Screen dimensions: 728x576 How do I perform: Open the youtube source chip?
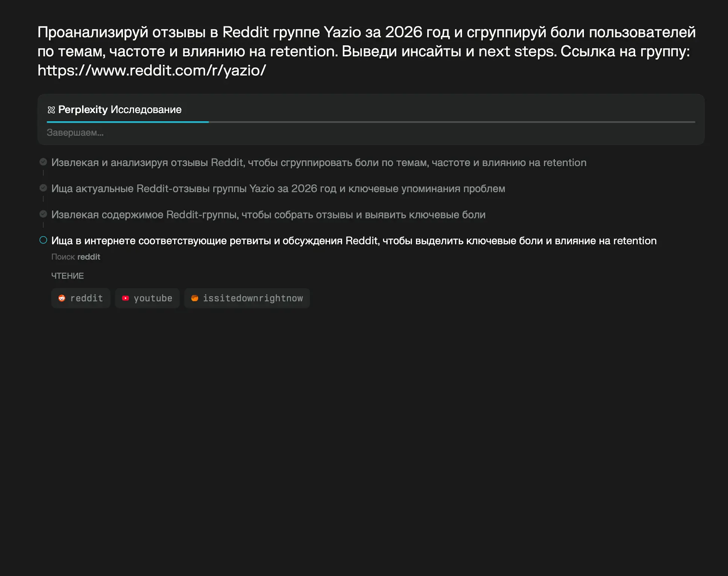tap(147, 298)
